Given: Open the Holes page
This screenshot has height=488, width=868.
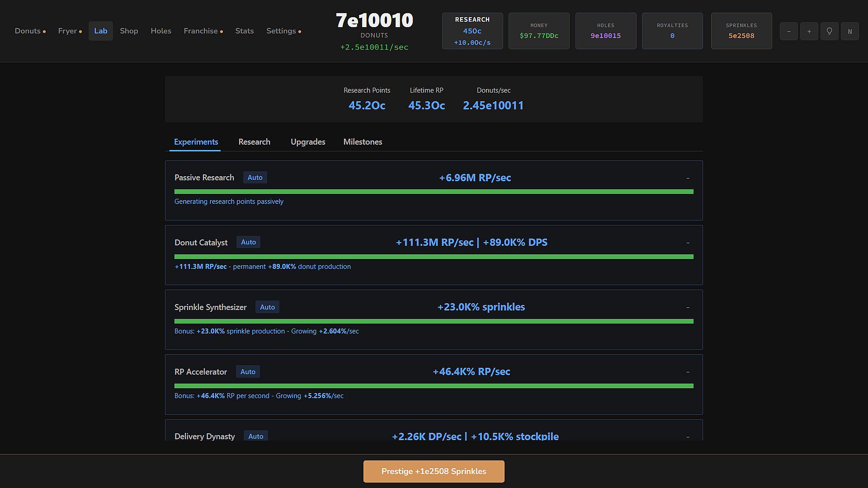Looking at the screenshot, I should coord(161,31).
